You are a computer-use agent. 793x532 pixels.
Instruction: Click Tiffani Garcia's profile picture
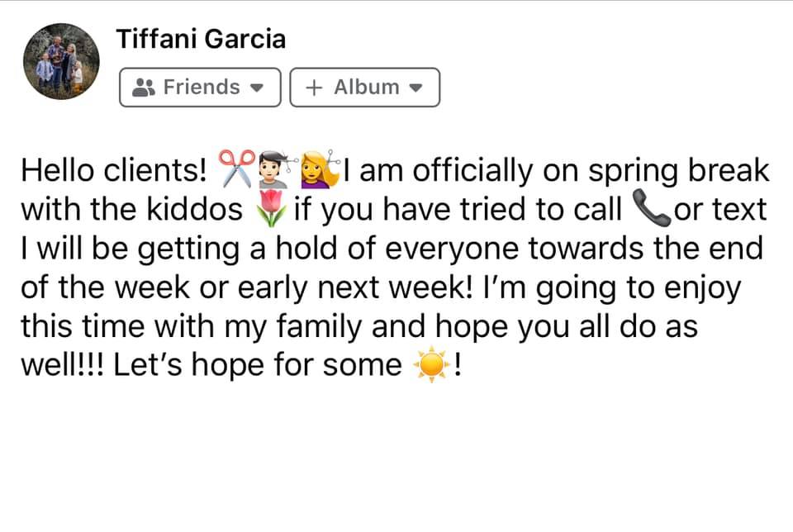(61, 61)
